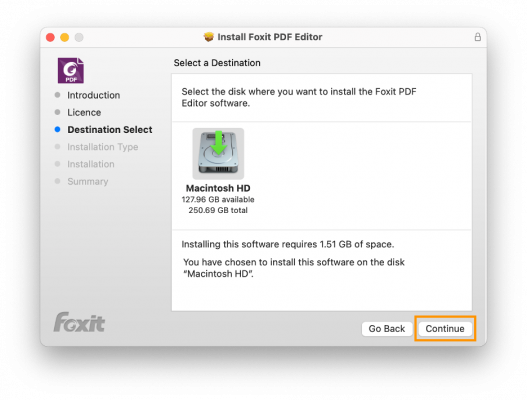Click the Installation Type sidebar step
527x400 pixels.
pyautogui.click(x=103, y=147)
